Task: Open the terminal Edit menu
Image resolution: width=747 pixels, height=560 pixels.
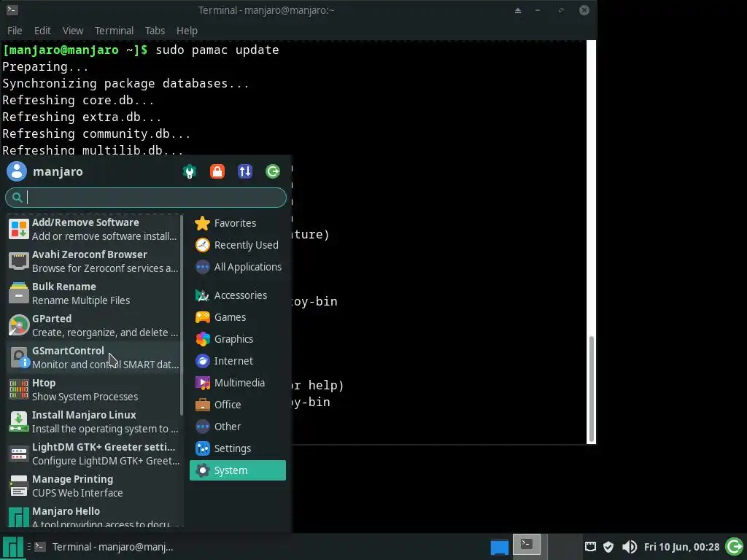Action: [x=42, y=31]
